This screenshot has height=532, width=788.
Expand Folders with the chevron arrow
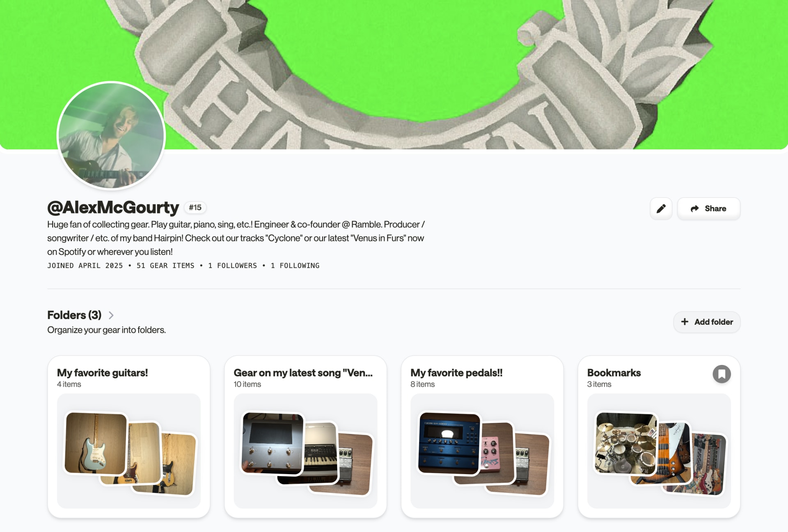point(111,315)
